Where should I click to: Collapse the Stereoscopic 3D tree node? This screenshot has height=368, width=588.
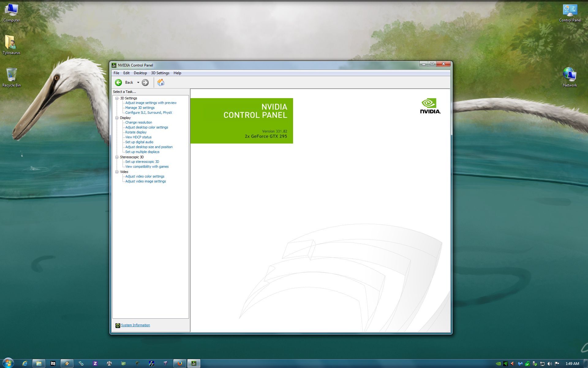coord(117,157)
